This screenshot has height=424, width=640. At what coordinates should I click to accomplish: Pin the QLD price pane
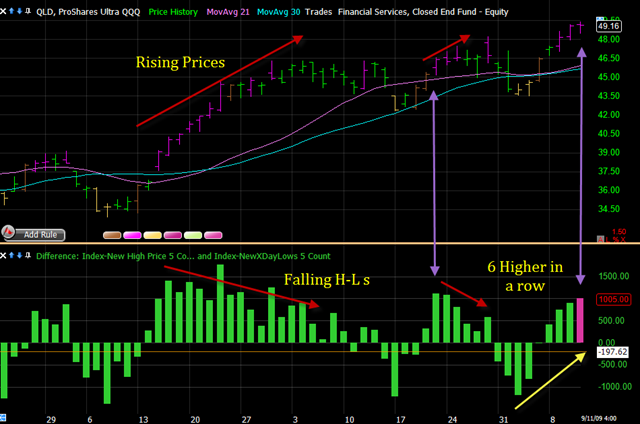tap(28, 11)
